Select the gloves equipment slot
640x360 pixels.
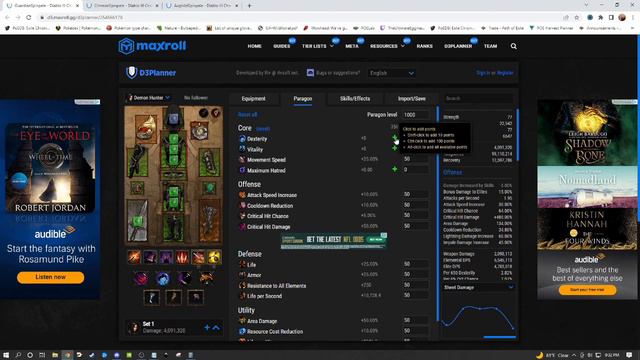point(138,161)
